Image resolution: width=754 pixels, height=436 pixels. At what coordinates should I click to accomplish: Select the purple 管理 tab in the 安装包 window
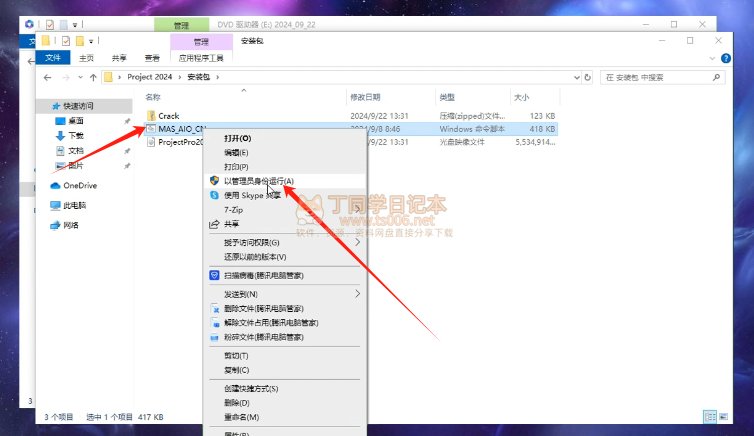[201, 42]
